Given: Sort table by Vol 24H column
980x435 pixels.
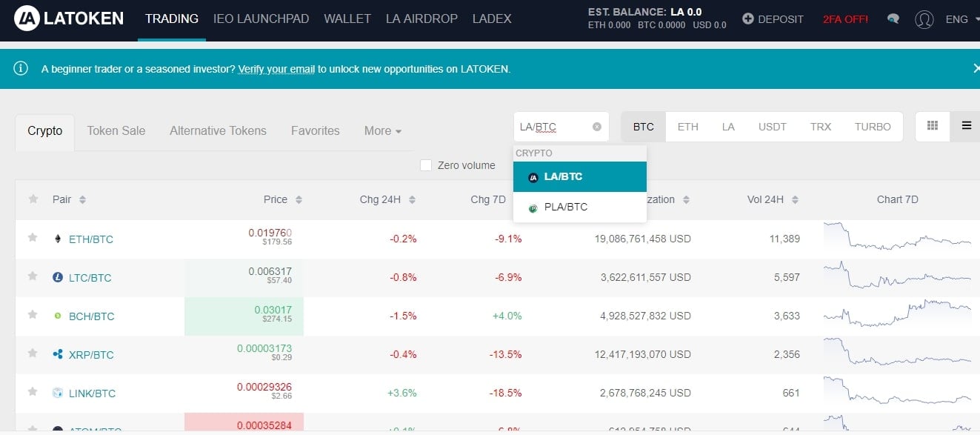Looking at the screenshot, I should [x=773, y=199].
